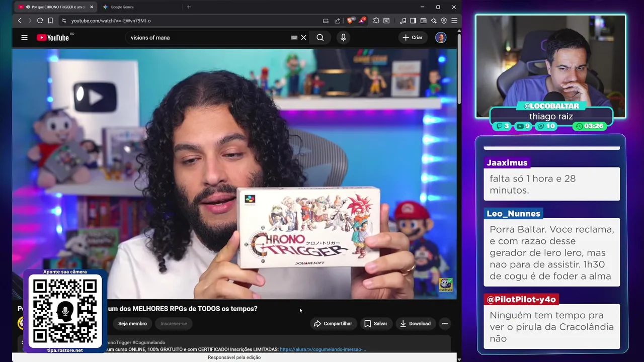
Task: Open the Brave Wallet icon
Action: [x=423, y=21]
